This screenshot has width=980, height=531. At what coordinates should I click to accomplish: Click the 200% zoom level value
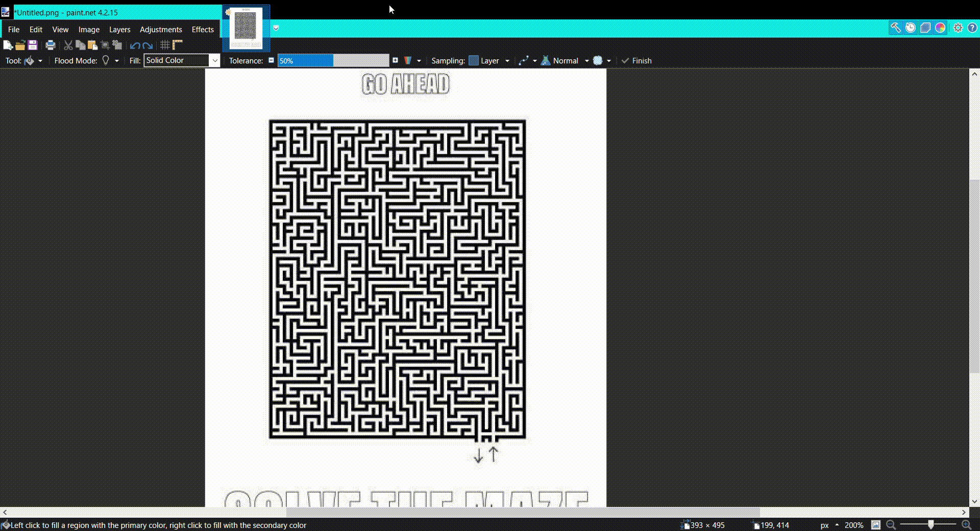pyautogui.click(x=854, y=525)
